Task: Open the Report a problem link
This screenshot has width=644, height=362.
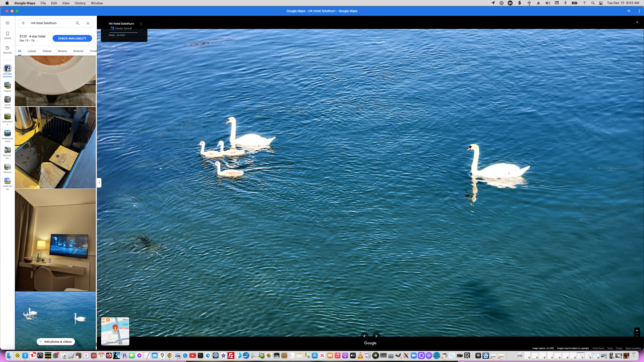Action: pos(633,348)
